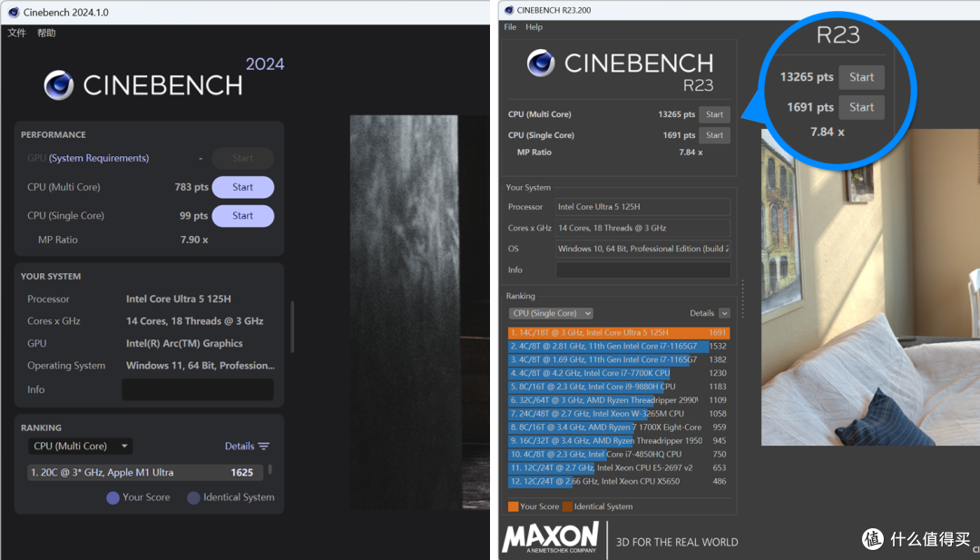Click the orange Your Score legend swatch in R23

point(513,506)
